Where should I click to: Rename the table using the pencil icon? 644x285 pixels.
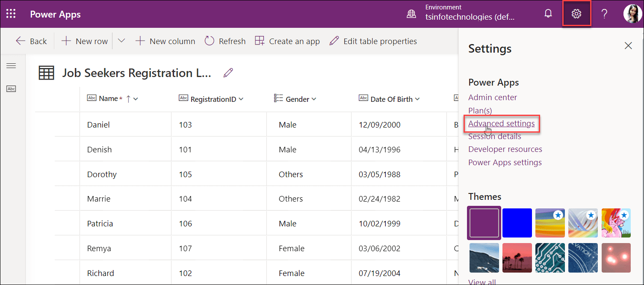tap(228, 72)
